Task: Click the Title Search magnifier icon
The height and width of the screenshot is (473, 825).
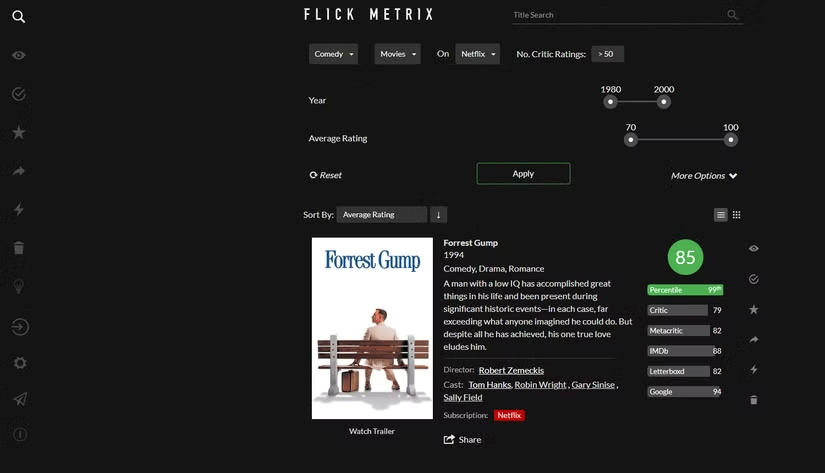Action: 732,15
